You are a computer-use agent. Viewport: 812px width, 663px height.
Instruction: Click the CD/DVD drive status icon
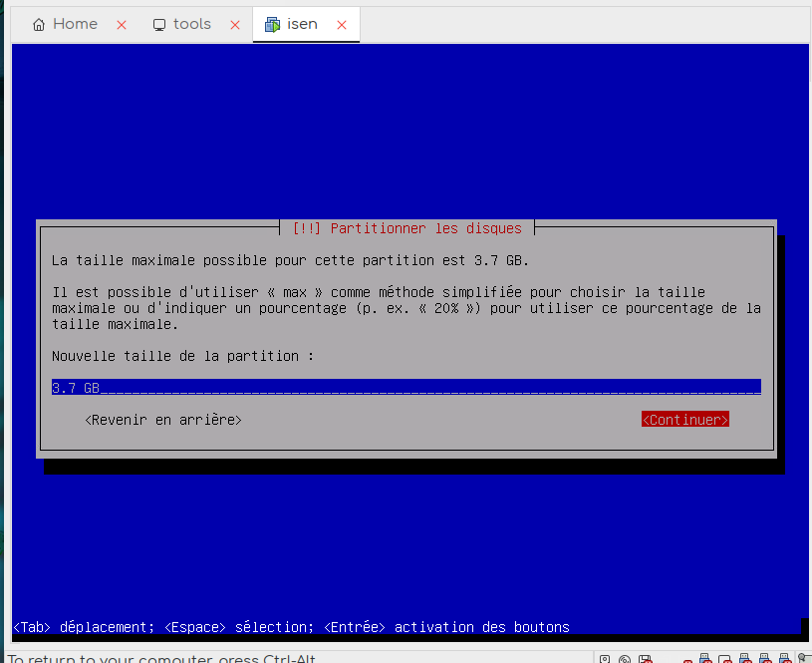pos(625,659)
